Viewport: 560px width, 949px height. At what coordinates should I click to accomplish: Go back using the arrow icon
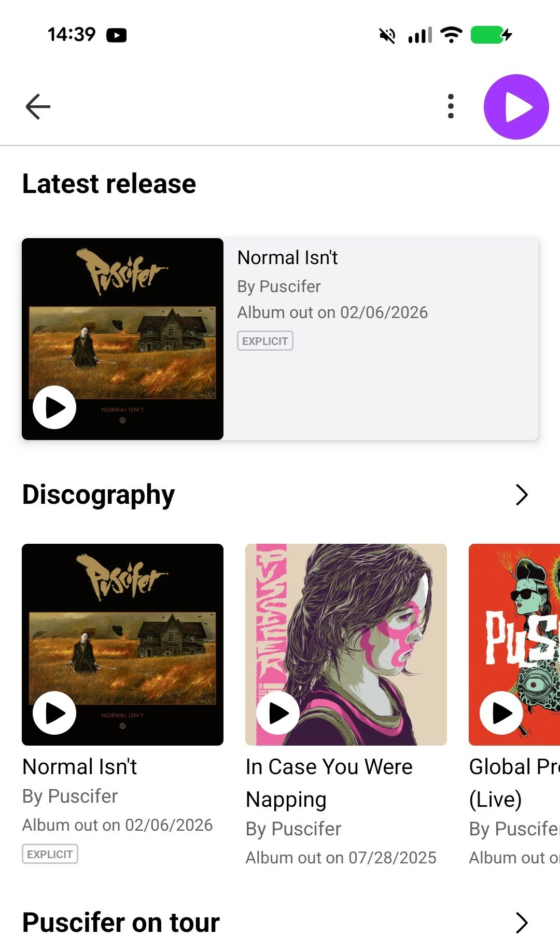[38, 106]
